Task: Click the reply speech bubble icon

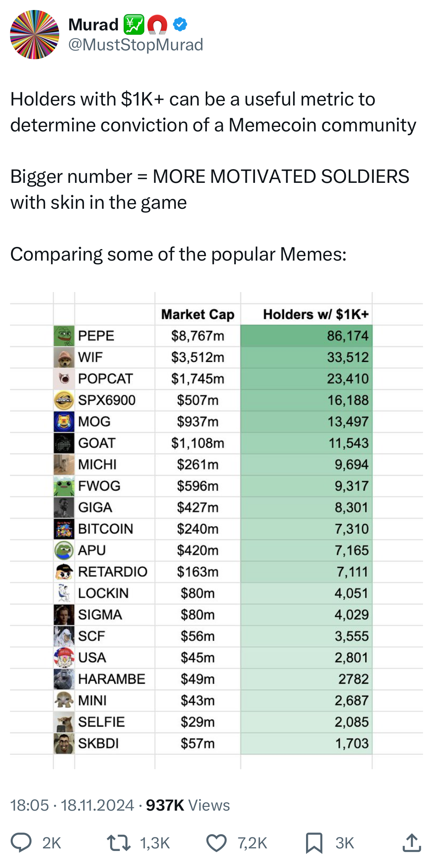Action: point(21,842)
